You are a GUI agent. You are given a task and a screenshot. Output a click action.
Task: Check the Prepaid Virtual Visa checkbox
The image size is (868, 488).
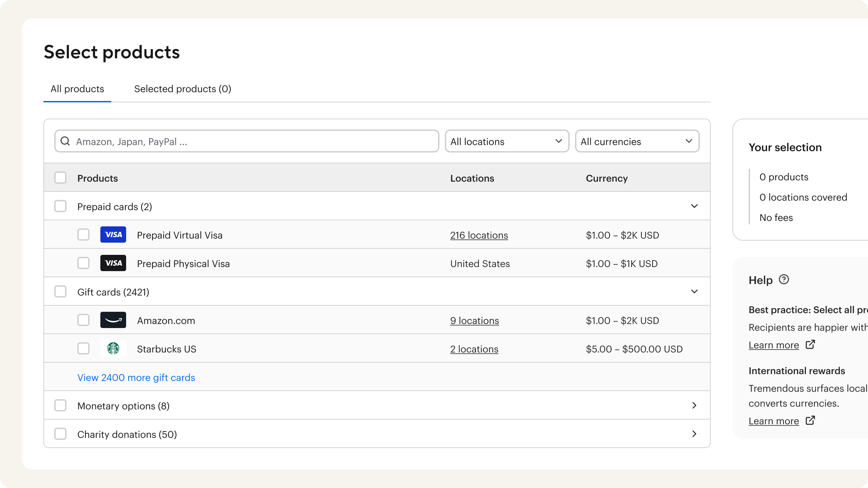(x=83, y=235)
